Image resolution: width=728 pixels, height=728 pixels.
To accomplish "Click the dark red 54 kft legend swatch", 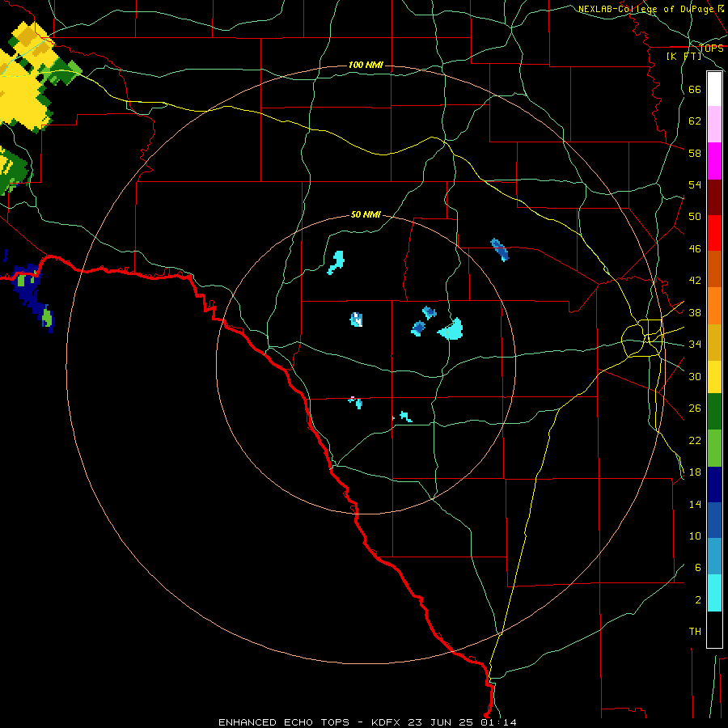I will [714, 197].
